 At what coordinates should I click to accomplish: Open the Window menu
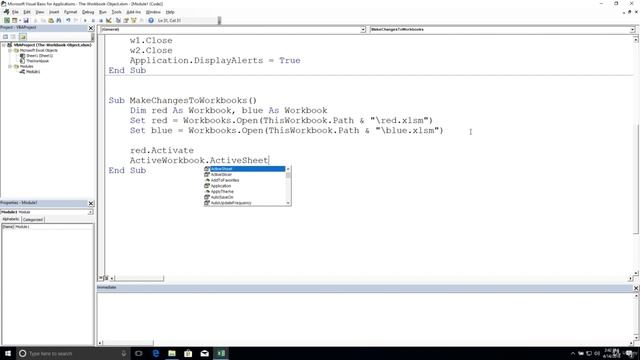point(153,12)
